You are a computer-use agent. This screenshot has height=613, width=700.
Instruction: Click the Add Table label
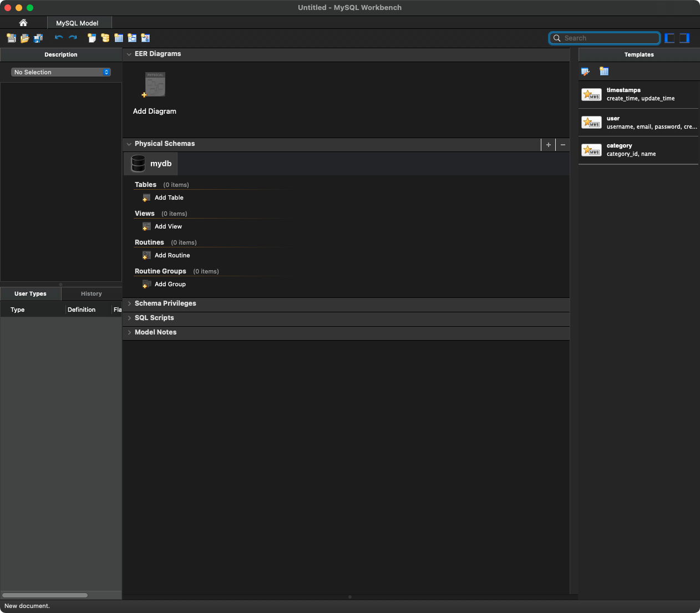pyautogui.click(x=169, y=198)
